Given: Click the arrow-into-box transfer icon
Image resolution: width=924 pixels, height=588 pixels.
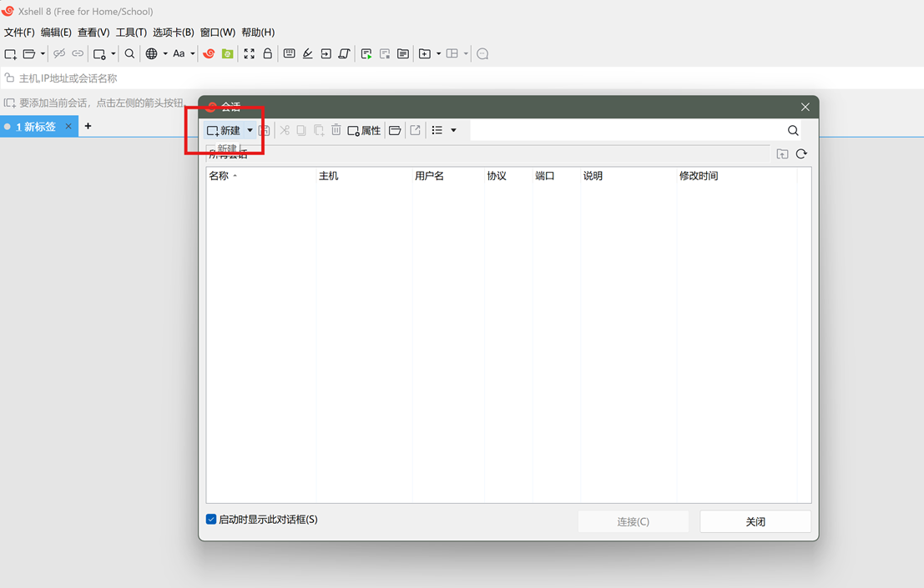Looking at the screenshot, I should (x=326, y=53).
